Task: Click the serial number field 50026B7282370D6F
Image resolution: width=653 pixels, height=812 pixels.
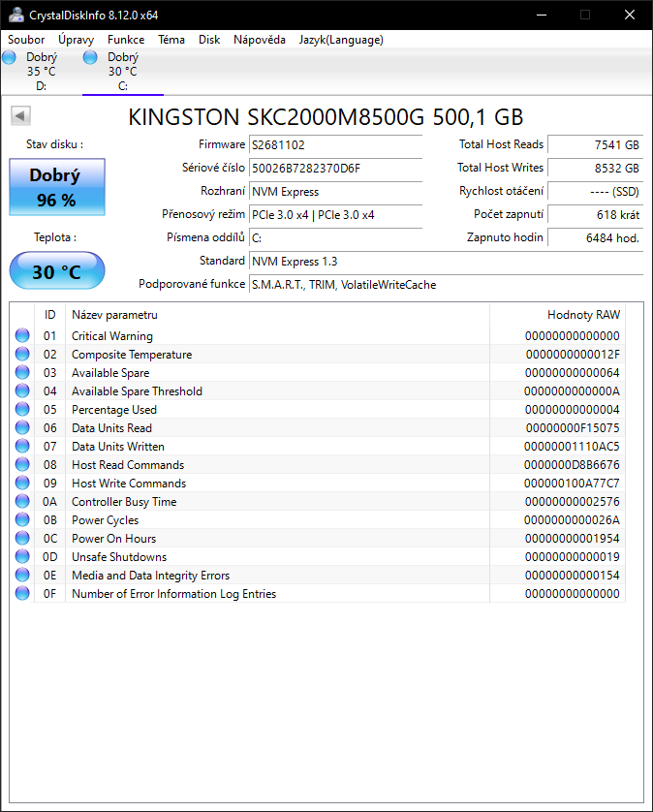Action: tap(335, 169)
